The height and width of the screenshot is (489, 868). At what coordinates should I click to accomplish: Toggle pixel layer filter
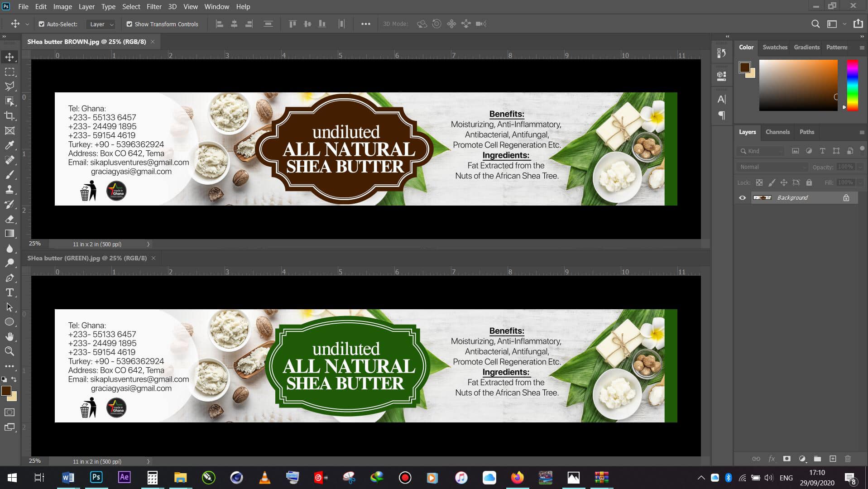(x=796, y=151)
